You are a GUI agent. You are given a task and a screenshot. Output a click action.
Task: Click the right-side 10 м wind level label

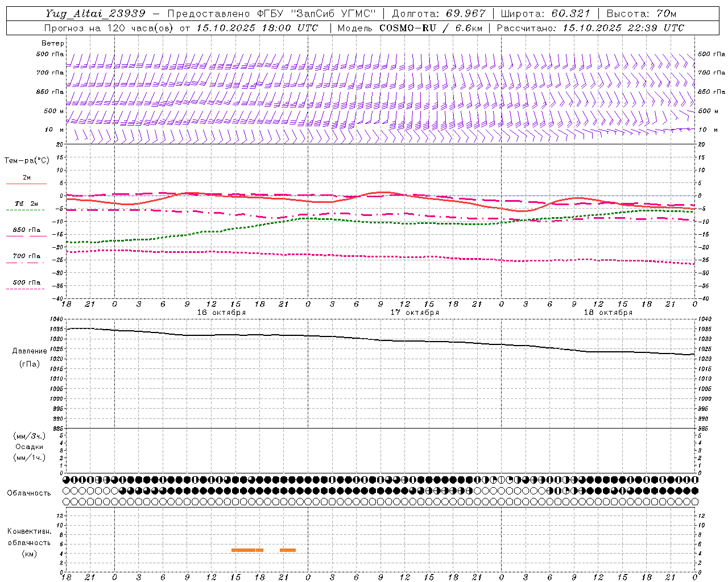coord(708,130)
